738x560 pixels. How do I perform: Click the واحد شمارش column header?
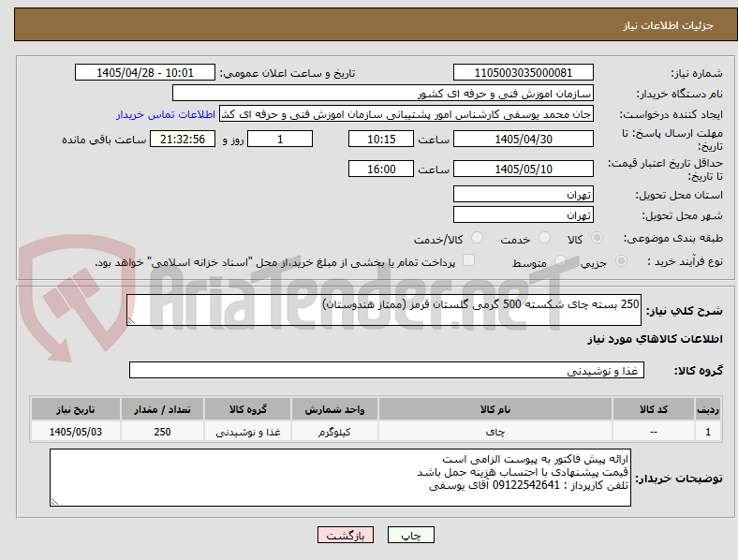[334, 409]
